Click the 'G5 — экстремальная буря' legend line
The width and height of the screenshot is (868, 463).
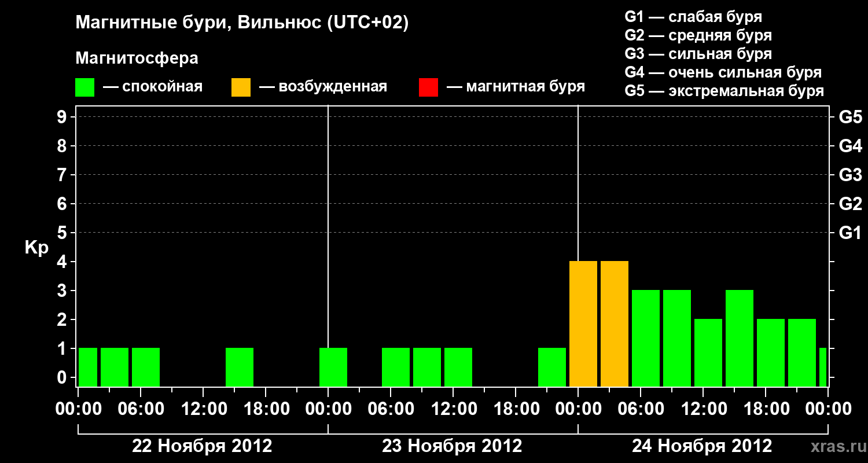724,91
